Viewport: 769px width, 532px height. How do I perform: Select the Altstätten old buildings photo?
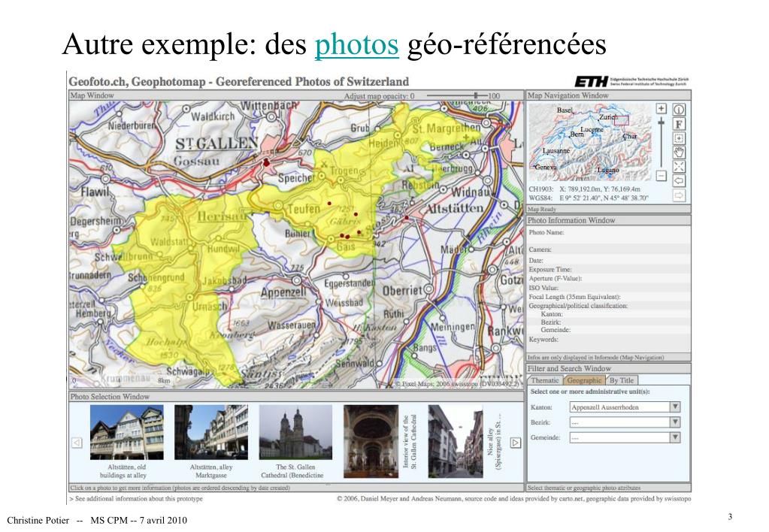click(126, 432)
